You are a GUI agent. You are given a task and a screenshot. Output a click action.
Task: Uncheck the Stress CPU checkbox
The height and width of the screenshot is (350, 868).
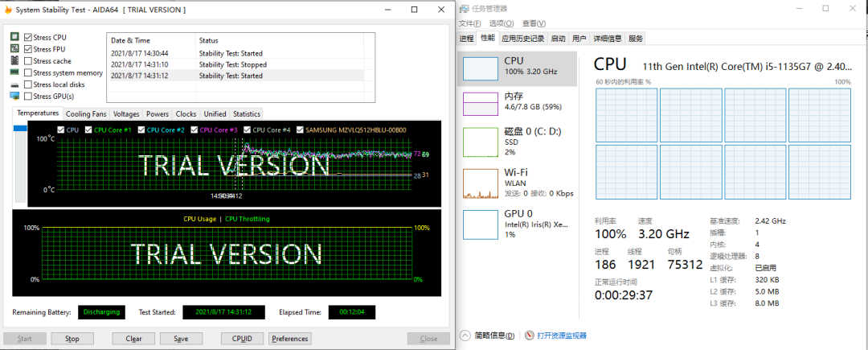pos(27,38)
